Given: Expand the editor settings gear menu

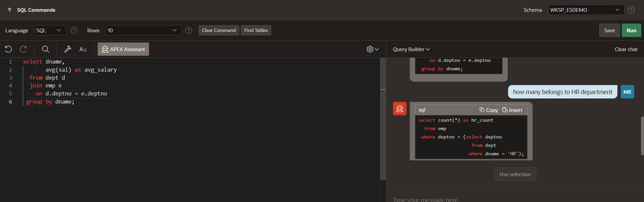Looking at the screenshot, I should click(x=372, y=49).
